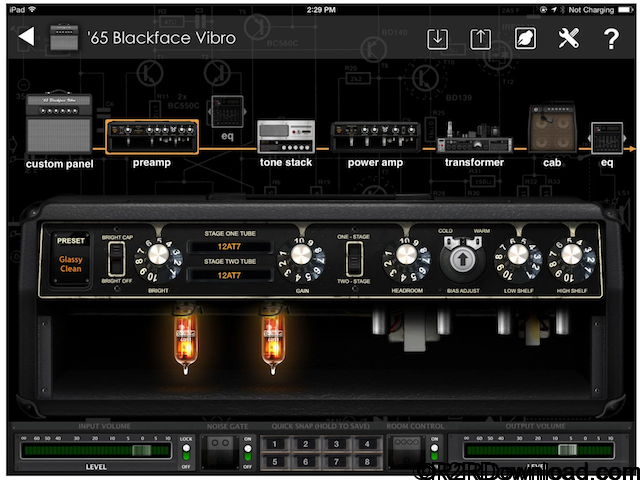The width and height of the screenshot is (640, 480).
Task: Click the first glowing preamp tube
Action: pyautogui.click(x=185, y=339)
